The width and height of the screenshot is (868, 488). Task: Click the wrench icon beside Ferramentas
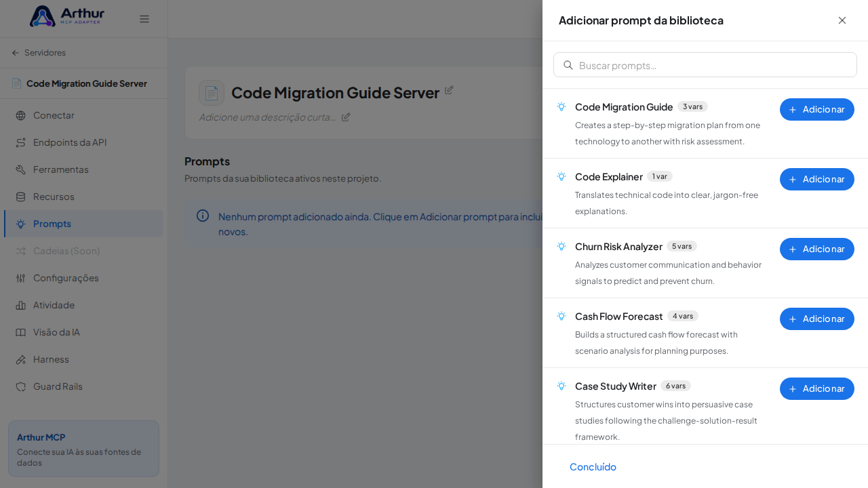pyautogui.click(x=20, y=169)
